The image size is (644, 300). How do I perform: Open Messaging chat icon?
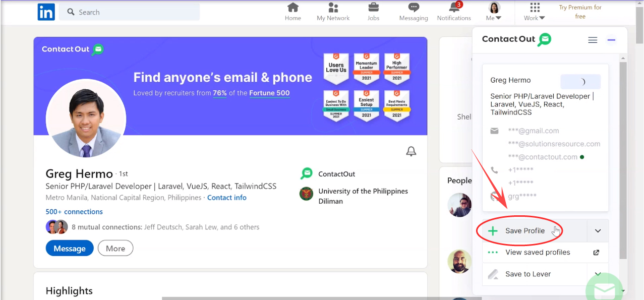[414, 12]
